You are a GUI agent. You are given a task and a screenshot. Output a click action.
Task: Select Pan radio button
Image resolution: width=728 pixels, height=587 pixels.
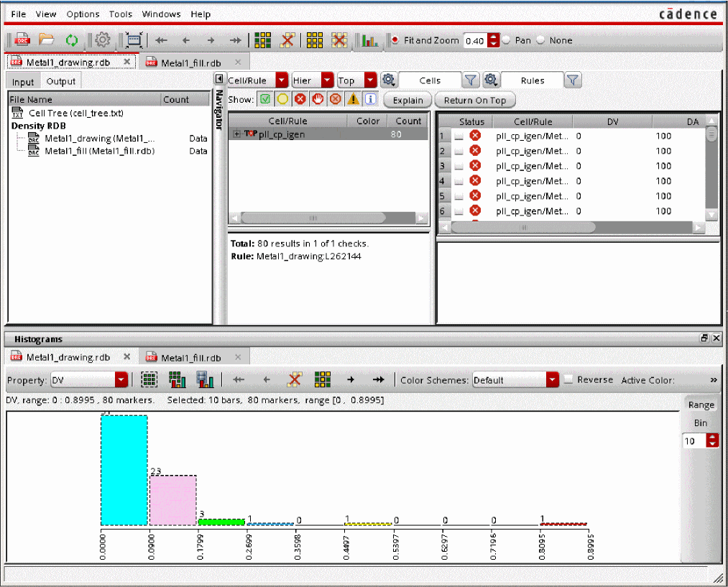coord(506,40)
